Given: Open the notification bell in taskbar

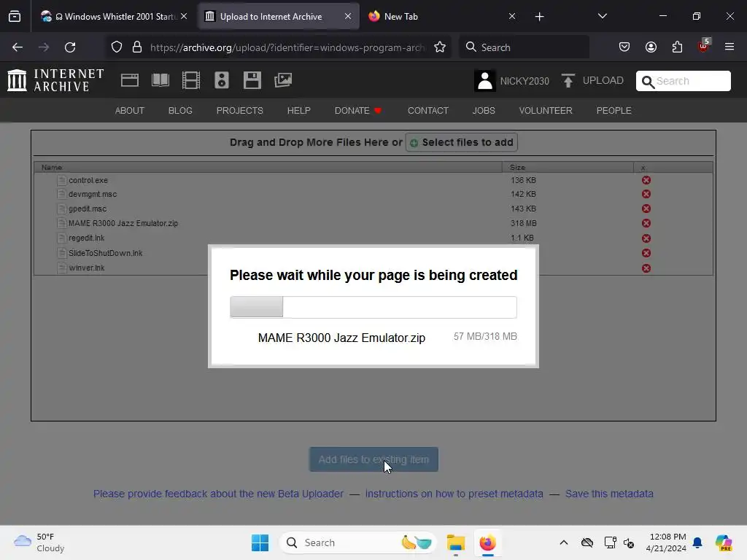Looking at the screenshot, I should (x=697, y=542).
